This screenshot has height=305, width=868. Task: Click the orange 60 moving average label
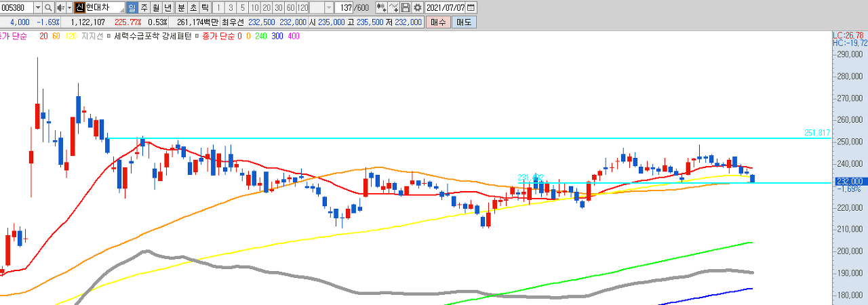tap(56, 36)
